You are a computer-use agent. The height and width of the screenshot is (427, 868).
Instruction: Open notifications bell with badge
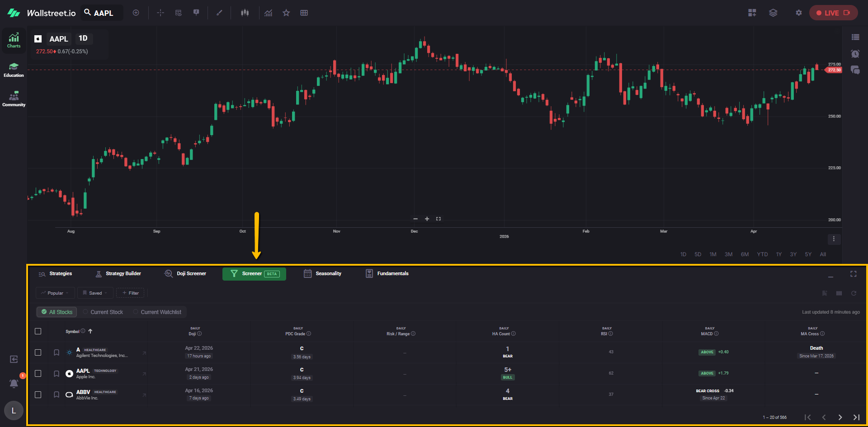tap(14, 383)
